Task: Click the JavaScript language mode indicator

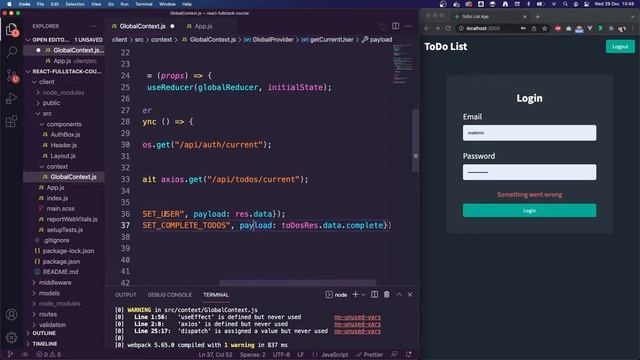Action: 335,355
